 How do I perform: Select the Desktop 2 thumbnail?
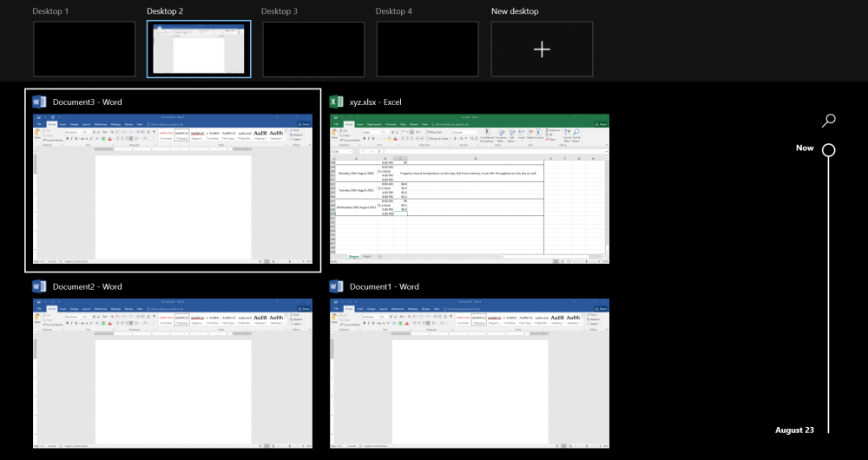point(200,49)
